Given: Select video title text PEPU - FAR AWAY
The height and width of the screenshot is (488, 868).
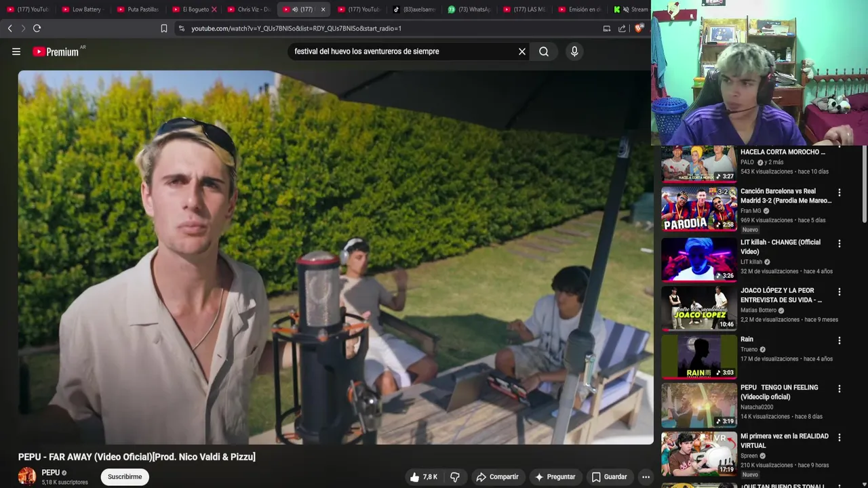Looking at the screenshot, I should tap(137, 457).
